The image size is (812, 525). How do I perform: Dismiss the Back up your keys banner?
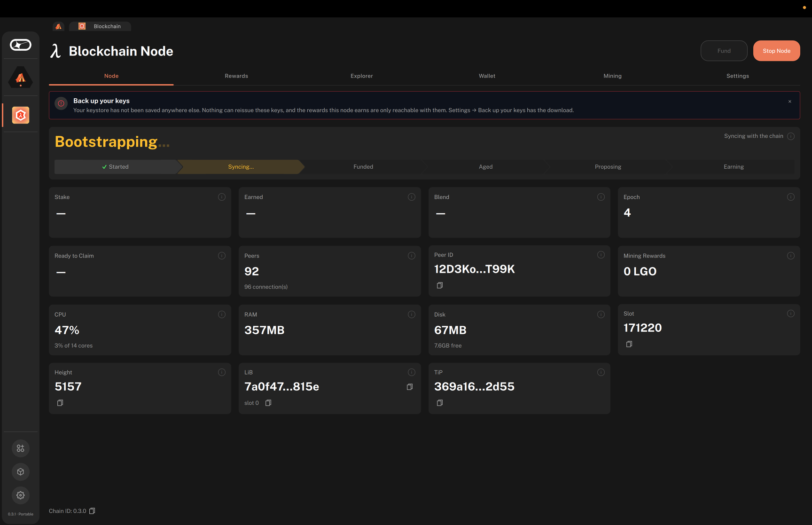pos(790,102)
